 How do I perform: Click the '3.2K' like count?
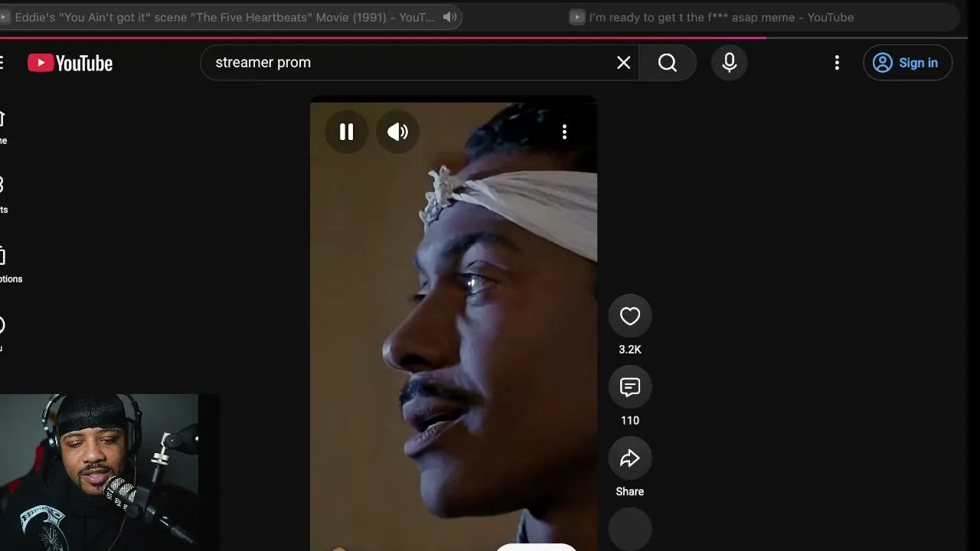(630, 350)
